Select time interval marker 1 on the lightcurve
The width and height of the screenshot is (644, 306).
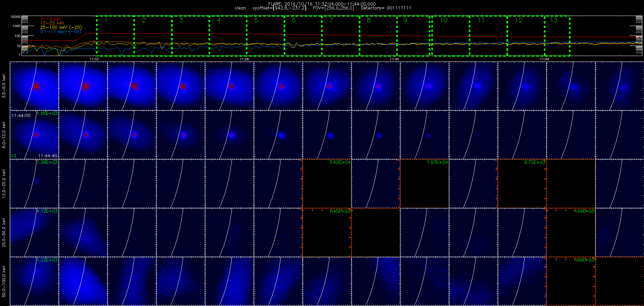[x=106, y=20]
